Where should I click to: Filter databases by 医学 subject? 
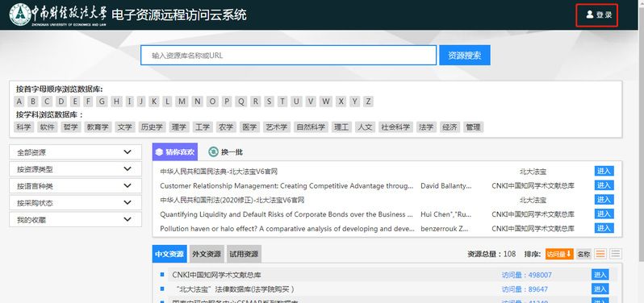tap(249, 127)
